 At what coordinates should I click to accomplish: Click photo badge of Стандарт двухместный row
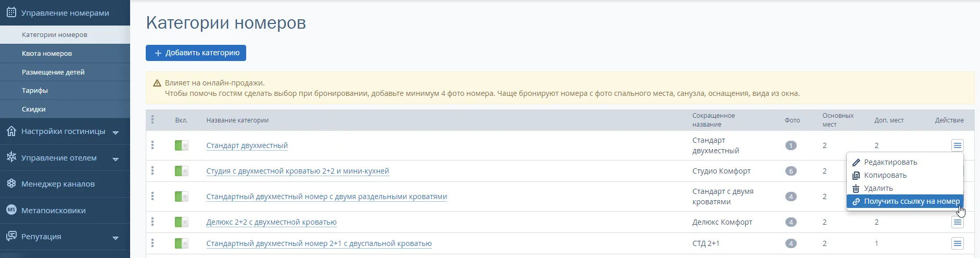[791, 145]
